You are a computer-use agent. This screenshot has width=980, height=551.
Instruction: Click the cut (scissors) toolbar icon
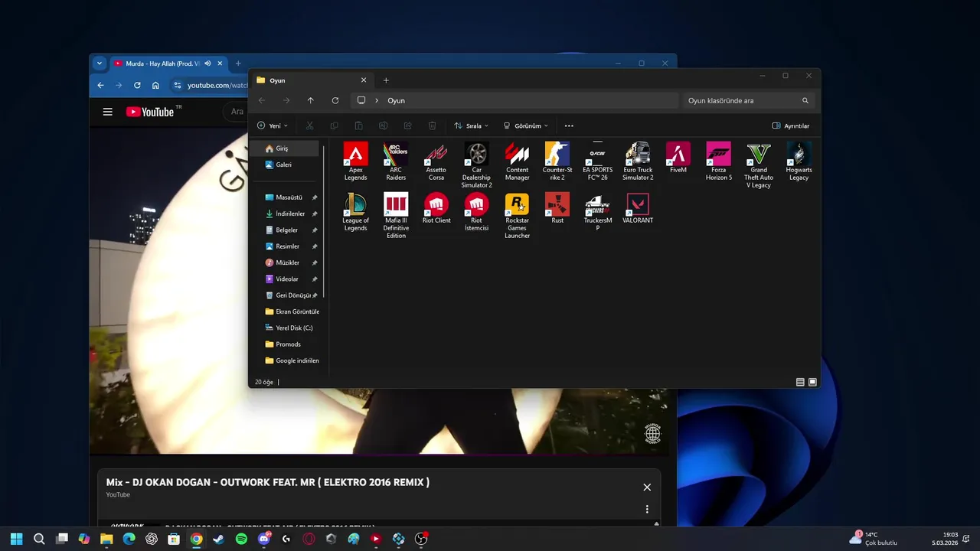click(x=309, y=126)
